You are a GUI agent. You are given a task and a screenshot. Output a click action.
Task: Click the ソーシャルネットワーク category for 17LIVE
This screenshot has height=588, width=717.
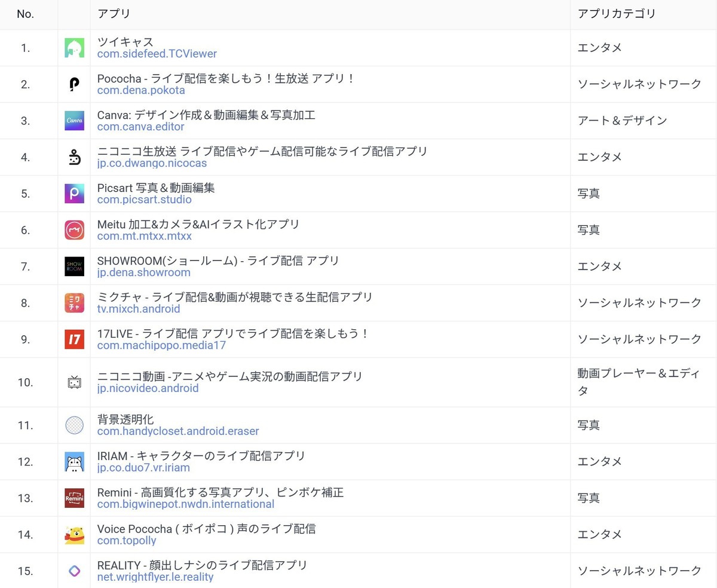[639, 339]
